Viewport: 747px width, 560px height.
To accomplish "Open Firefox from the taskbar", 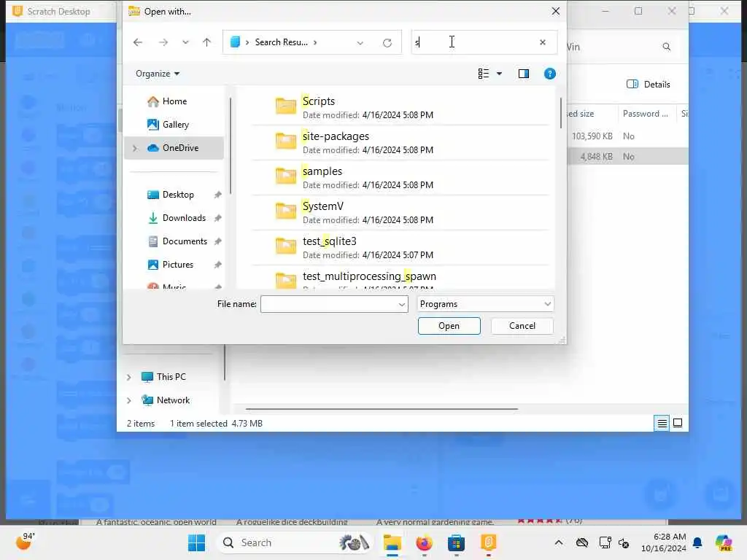I will 424,542.
